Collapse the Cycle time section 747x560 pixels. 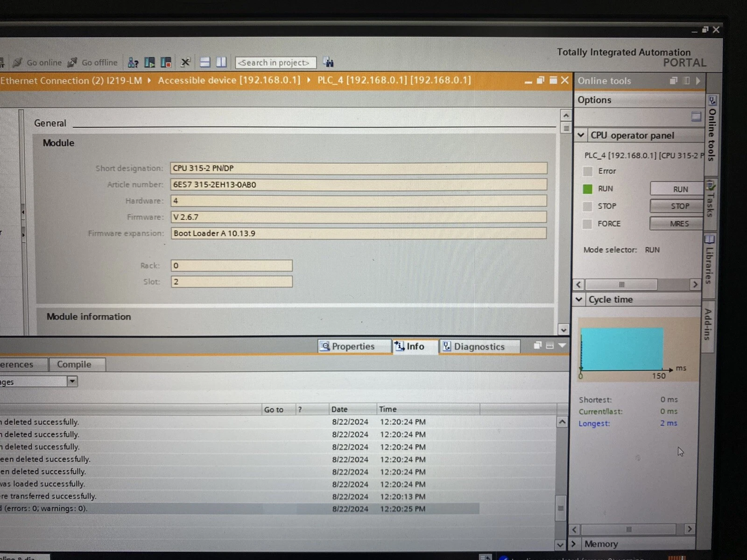579,300
